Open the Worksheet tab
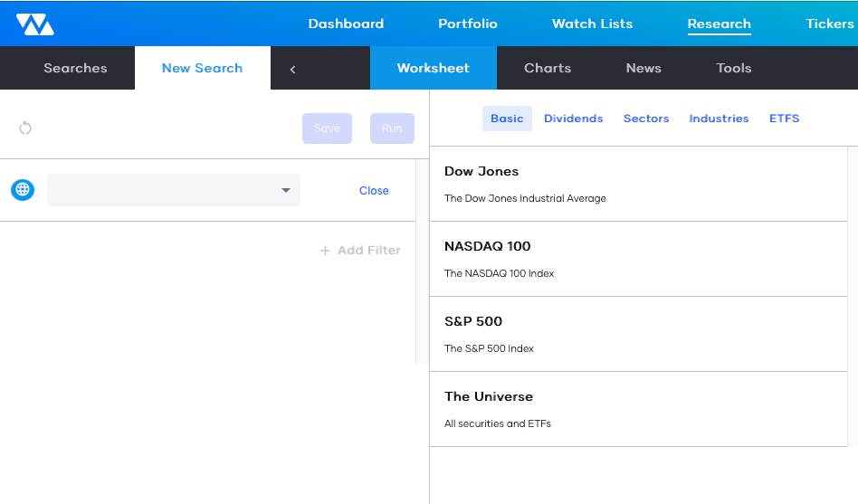Viewport: 858px width, 504px height. tap(434, 68)
